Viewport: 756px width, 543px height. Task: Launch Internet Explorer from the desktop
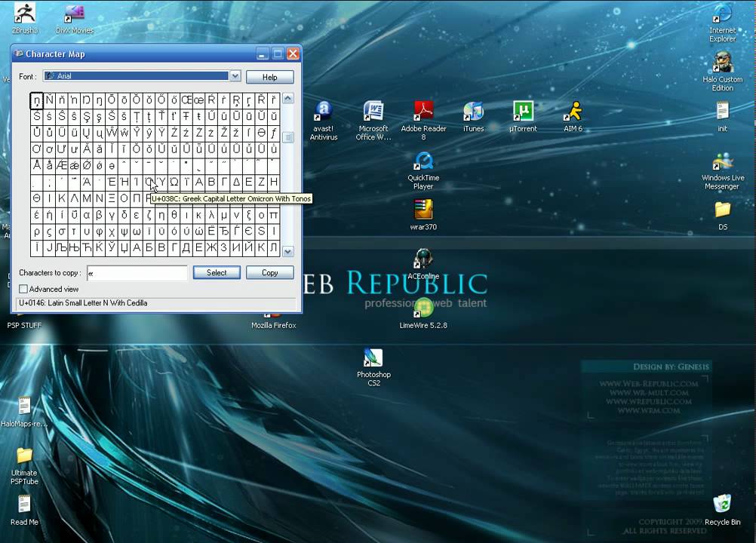coord(722,23)
